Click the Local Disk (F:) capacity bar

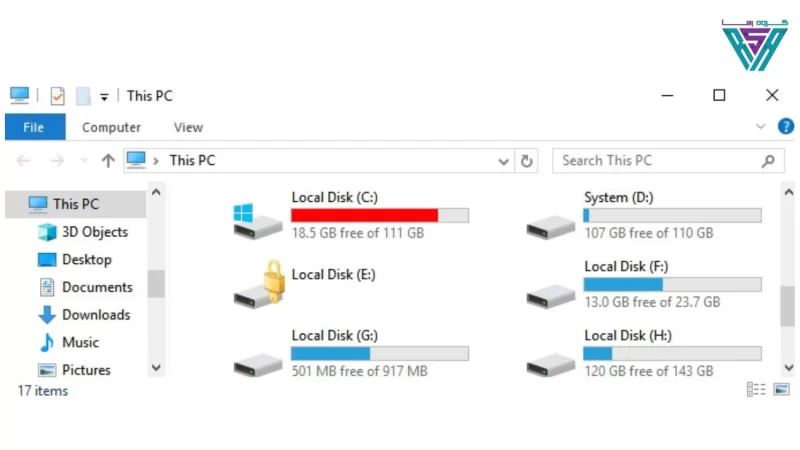(672, 284)
